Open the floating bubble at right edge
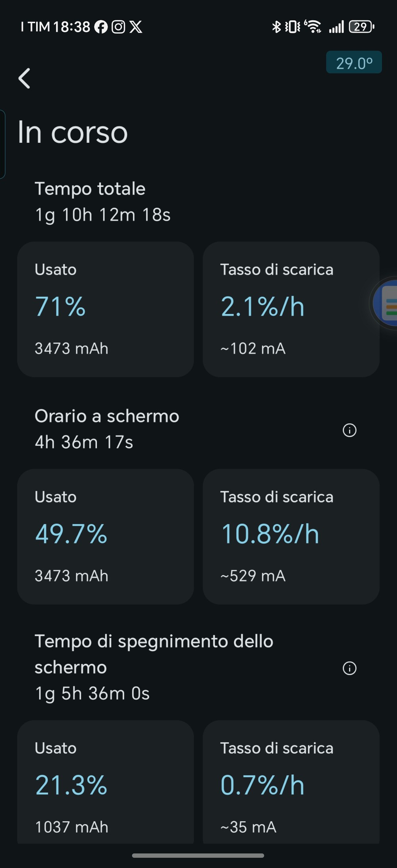 (x=387, y=303)
